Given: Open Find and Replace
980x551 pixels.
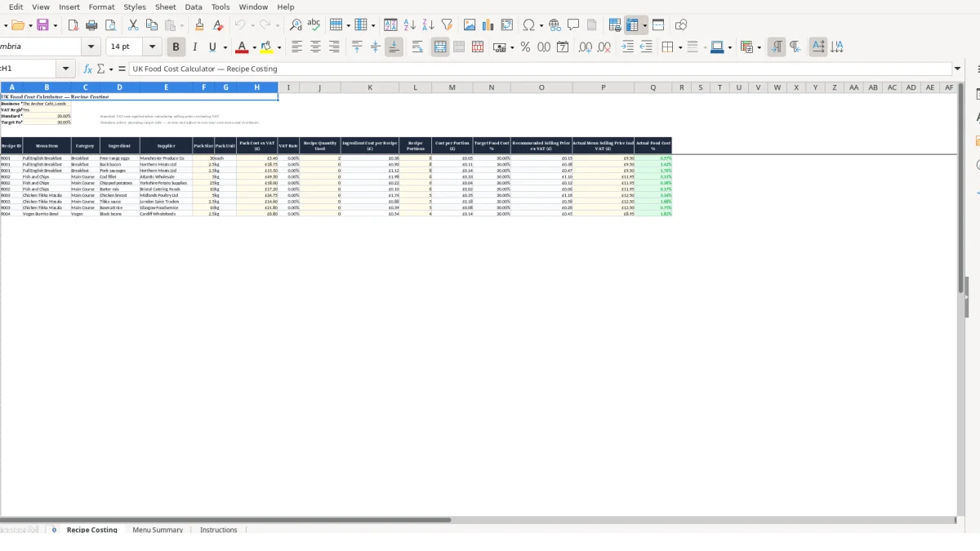Looking at the screenshot, I should coord(296,25).
